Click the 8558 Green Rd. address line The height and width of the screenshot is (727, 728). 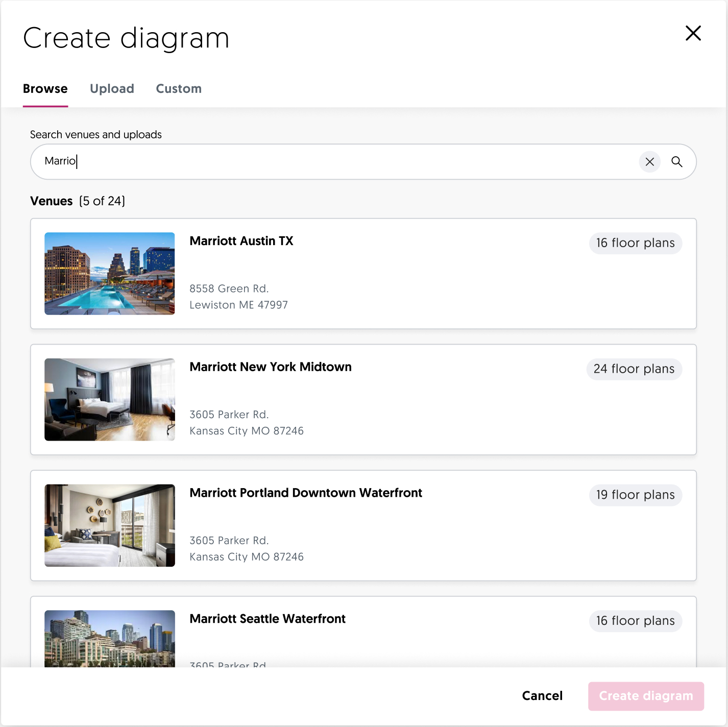point(229,288)
